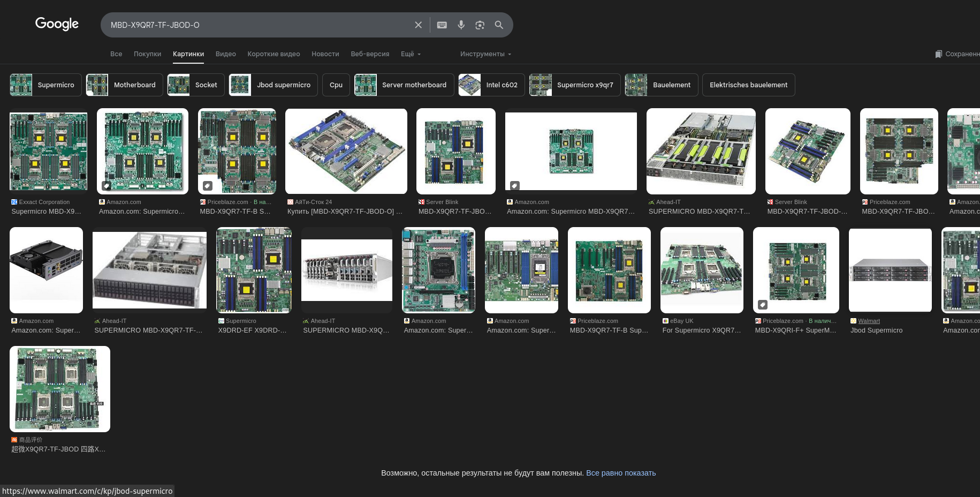Clear the search query with X icon
The image size is (980, 497).
coord(418,25)
